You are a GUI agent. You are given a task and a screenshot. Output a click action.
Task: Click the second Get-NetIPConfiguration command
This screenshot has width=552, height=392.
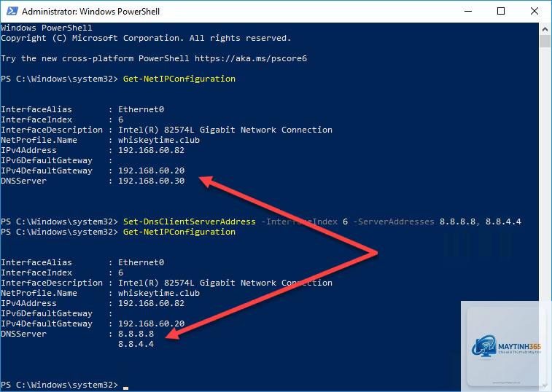coord(179,232)
